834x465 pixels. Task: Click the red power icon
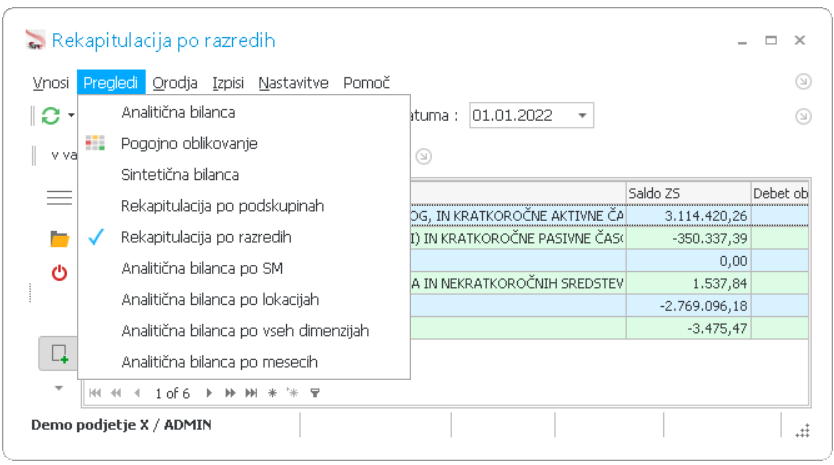point(59,273)
